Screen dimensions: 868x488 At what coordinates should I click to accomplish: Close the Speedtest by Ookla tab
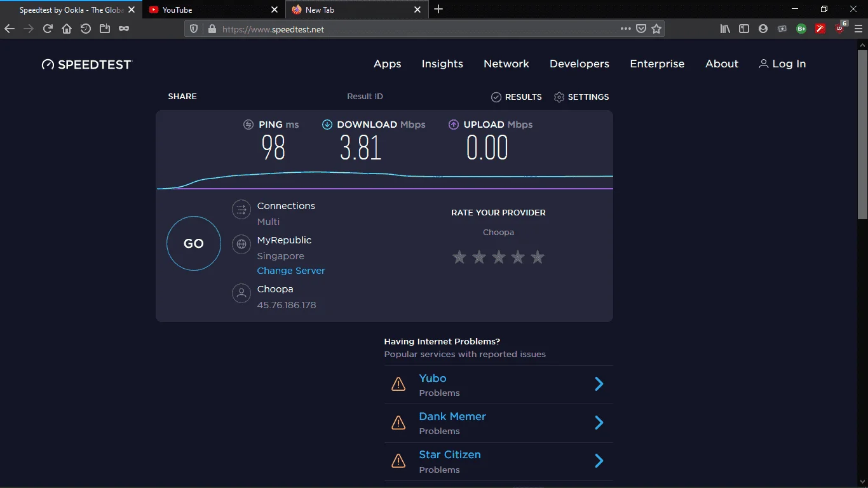(x=131, y=10)
